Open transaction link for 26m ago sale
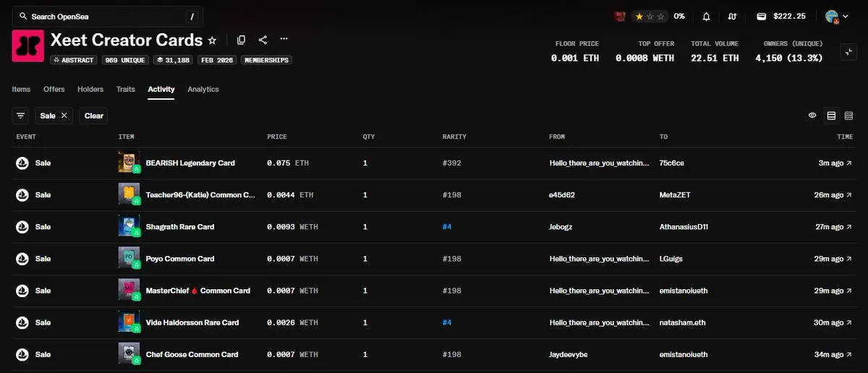 point(850,195)
